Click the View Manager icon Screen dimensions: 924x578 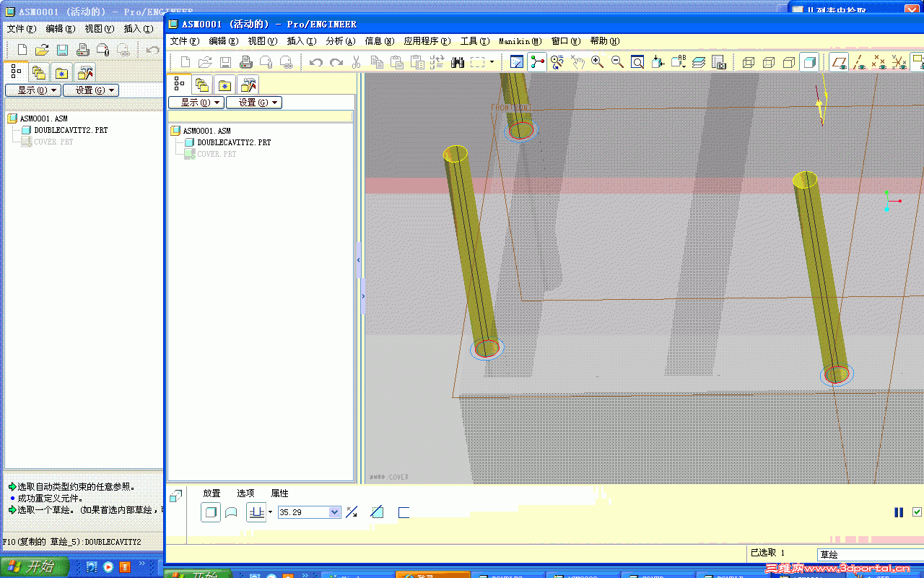tap(718, 62)
